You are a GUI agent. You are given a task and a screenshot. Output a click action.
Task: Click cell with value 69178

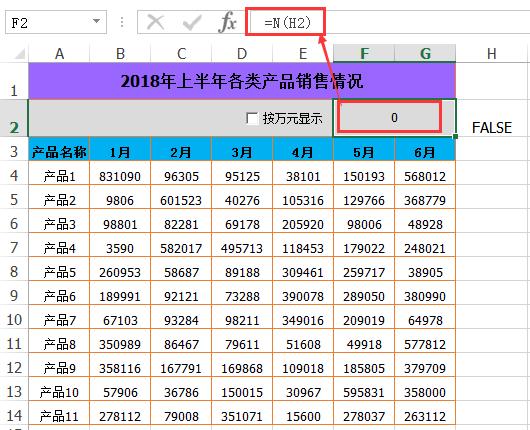pyautogui.click(x=242, y=221)
